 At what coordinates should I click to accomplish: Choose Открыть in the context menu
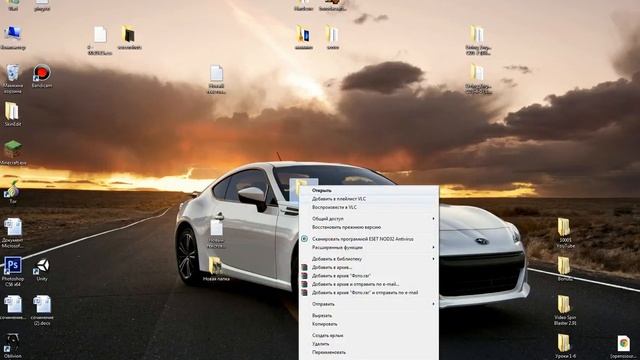[322, 190]
